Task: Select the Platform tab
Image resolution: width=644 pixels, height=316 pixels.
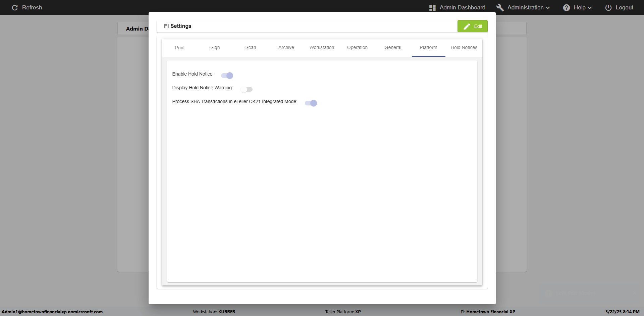Action: click(x=428, y=48)
